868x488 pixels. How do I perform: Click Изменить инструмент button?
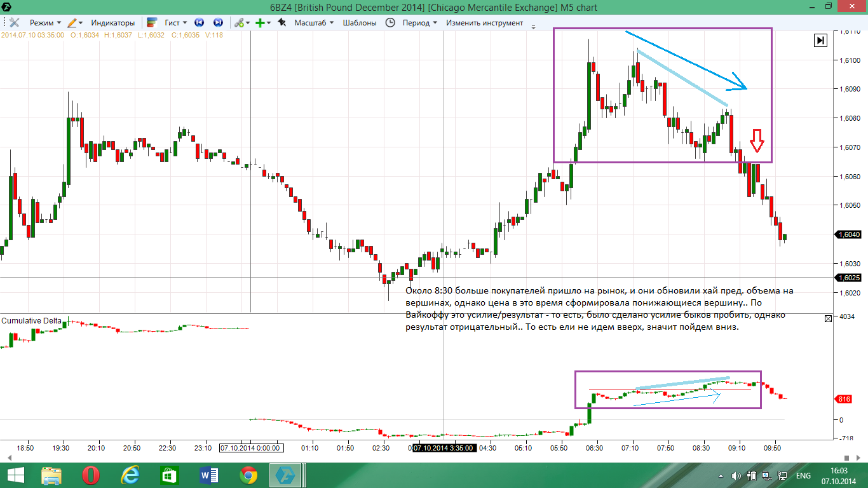tap(484, 22)
